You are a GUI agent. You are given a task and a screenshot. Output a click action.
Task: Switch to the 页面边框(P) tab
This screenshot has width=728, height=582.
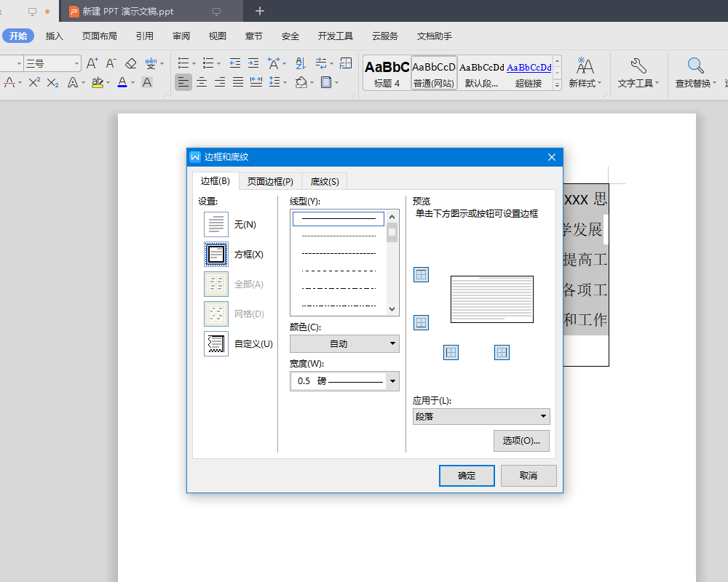pos(270,181)
